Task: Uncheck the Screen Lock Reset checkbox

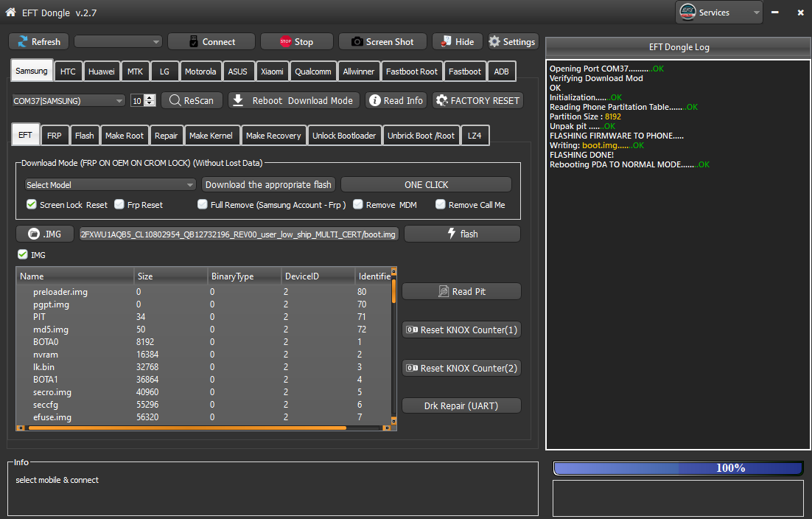Action: [32, 204]
